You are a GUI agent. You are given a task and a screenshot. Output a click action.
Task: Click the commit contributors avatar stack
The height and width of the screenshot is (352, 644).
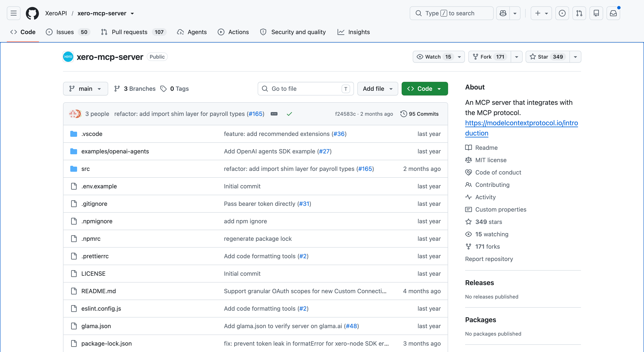[75, 114]
